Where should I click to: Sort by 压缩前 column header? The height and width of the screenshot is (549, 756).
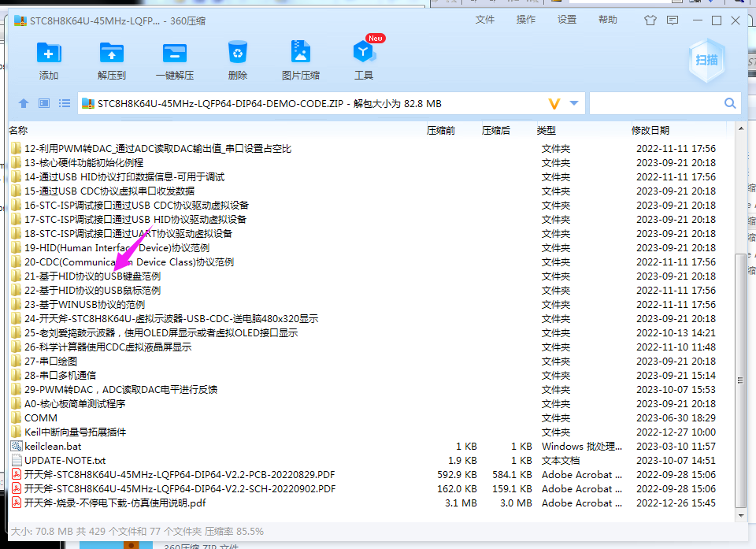tap(441, 130)
